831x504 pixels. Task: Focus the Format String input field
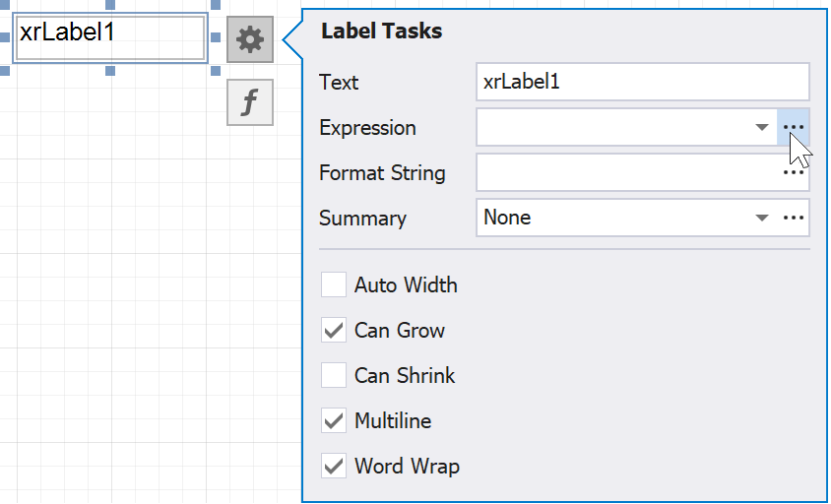pyautogui.click(x=626, y=173)
